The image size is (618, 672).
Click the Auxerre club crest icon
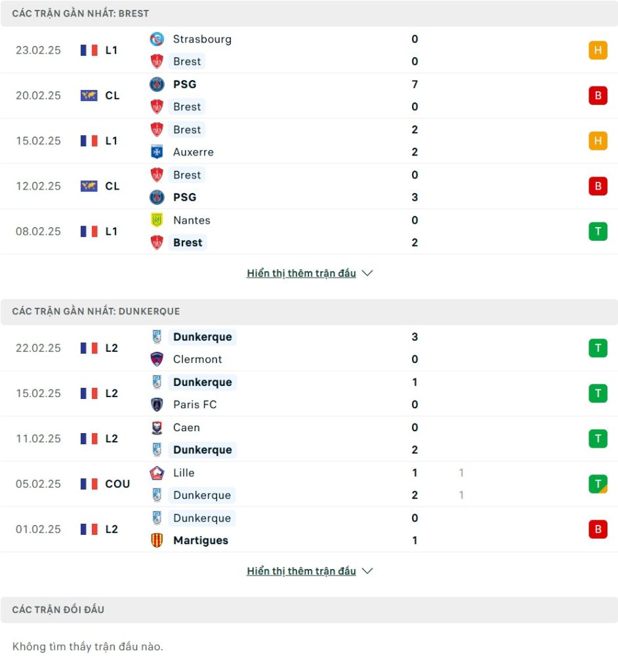tap(157, 152)
